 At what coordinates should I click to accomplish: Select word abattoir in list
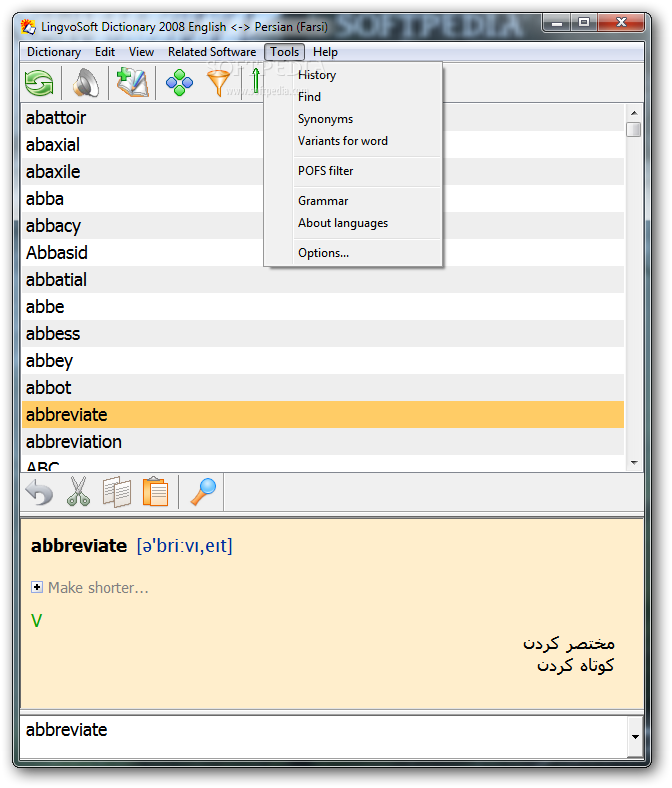323,118
